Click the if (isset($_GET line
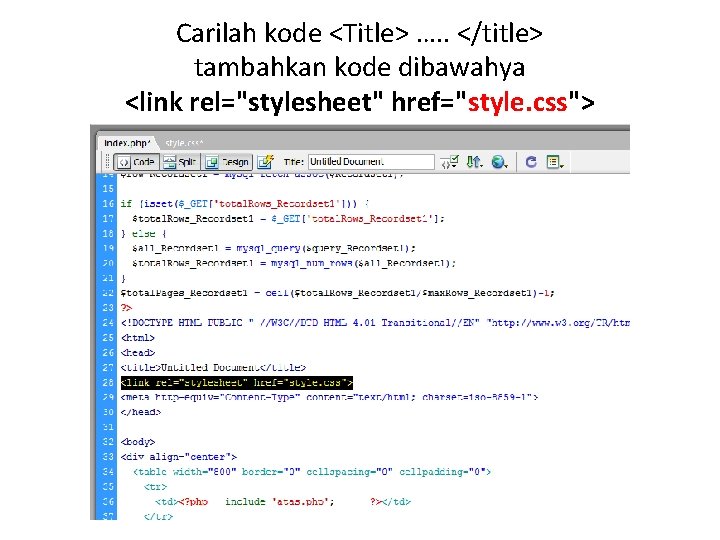The height and width of the screenshot is (540, 720). (x=245, y=203)
